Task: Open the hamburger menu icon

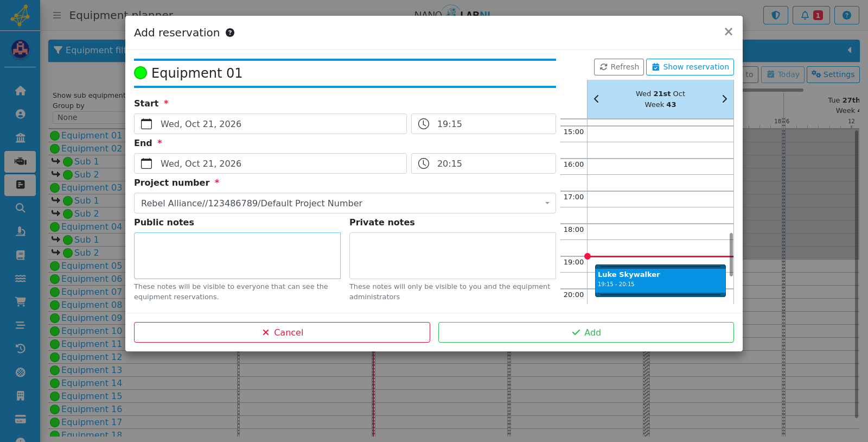Action: click(x=57, y=15)
